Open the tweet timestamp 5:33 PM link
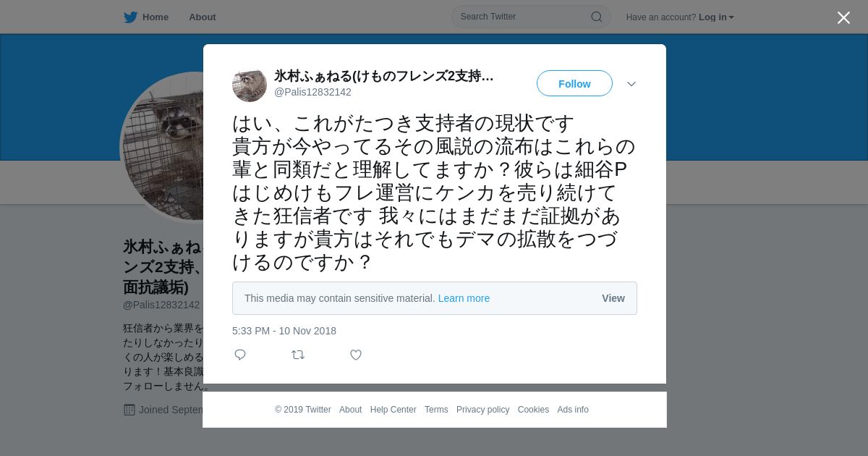Image resolution: width=868 pixels, height=456 pixels. 284,331
